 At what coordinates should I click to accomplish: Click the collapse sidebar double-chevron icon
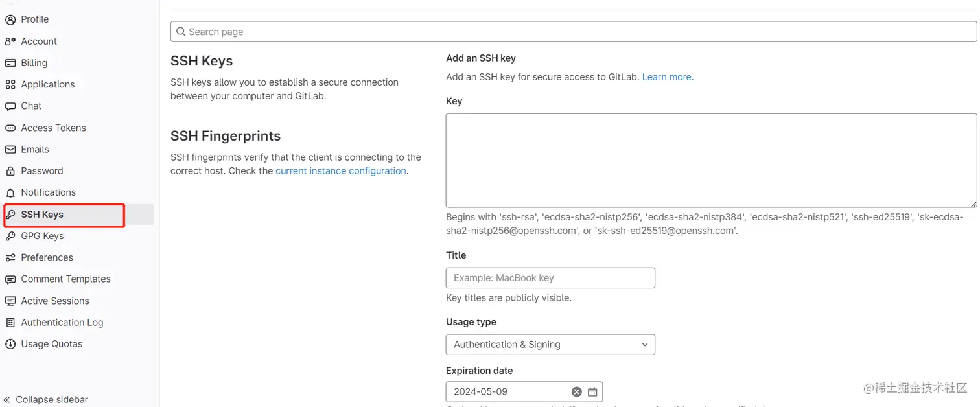(7, 400)
